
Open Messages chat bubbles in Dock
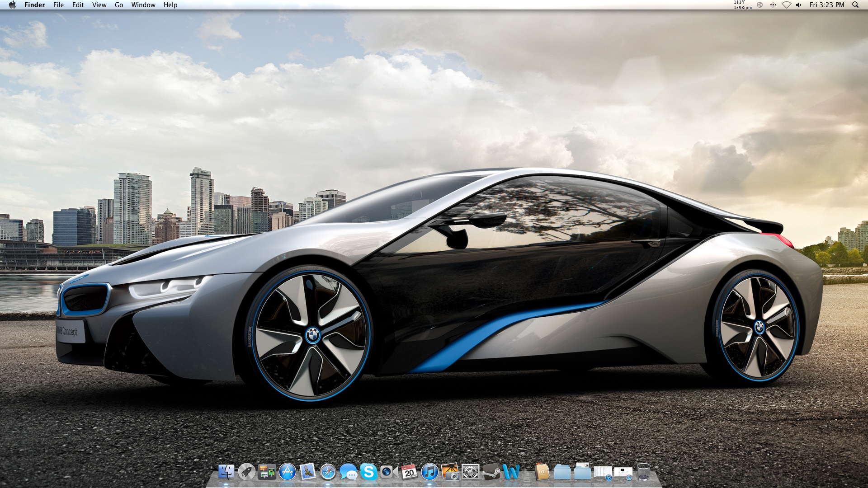click(349, 472)
